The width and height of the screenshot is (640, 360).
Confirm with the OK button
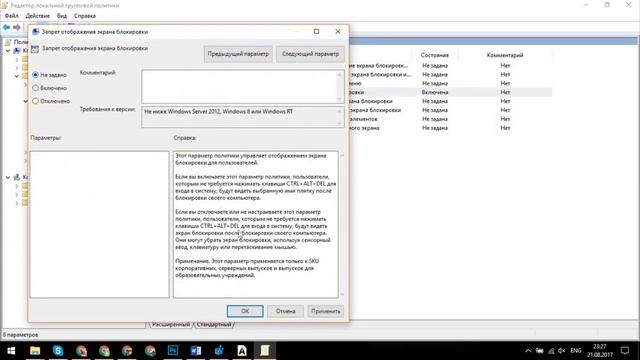pos(245,311)
